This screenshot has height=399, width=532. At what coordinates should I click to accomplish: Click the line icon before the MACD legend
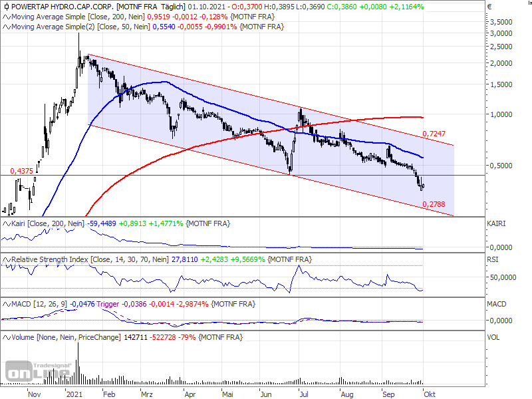[x=7, y=304]
